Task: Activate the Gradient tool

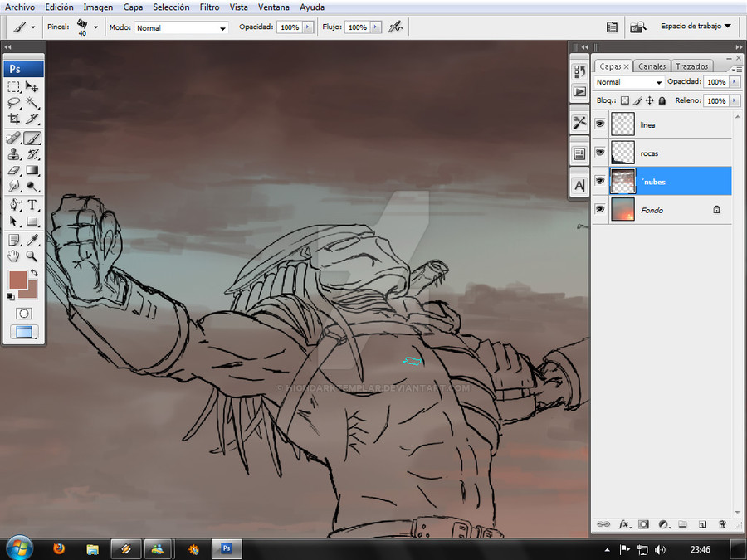Action: coord(32,170)
